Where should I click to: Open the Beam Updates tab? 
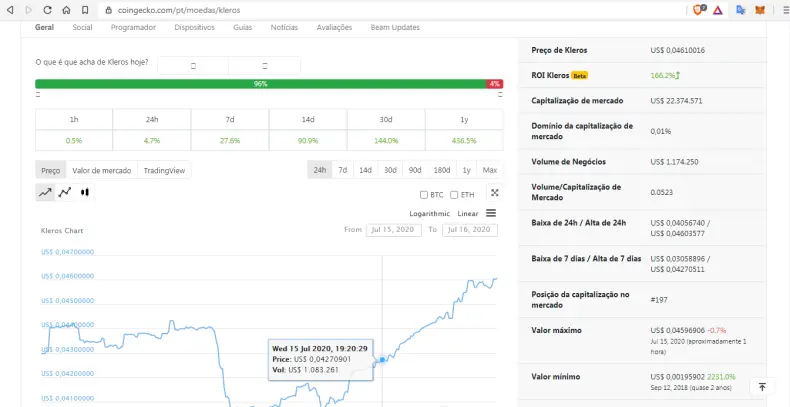pos(395,27)
